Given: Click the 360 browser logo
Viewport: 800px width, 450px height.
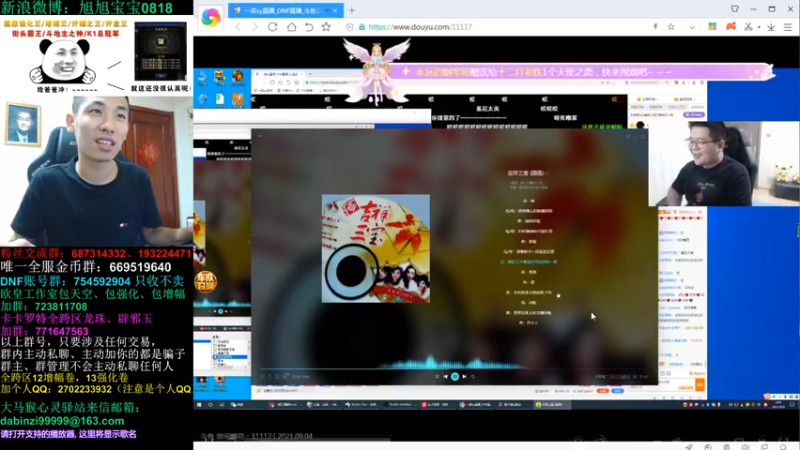Looking at the screenshot, I should (x=210, y=17).
